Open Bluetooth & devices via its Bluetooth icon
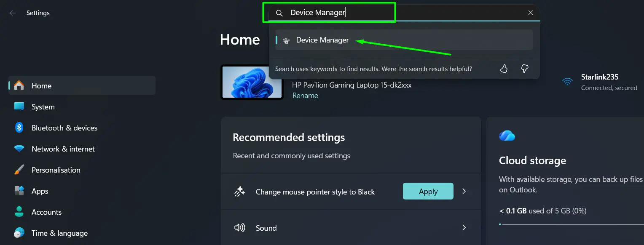 click(19, 128)
